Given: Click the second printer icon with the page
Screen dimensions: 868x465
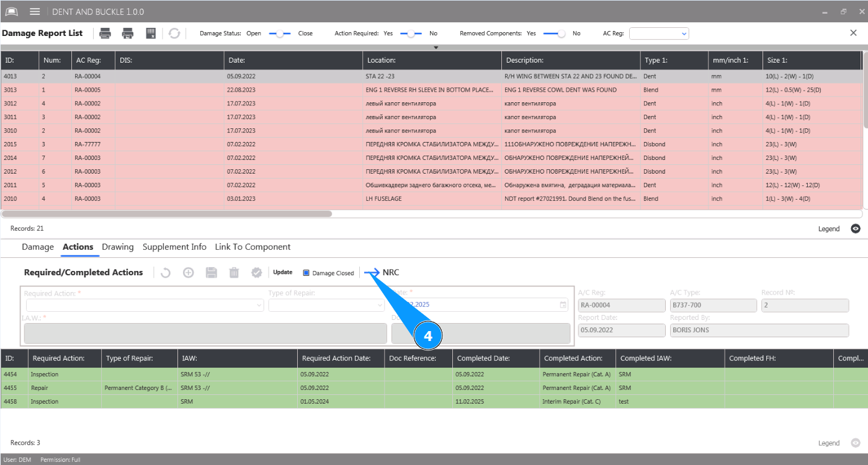Looking at the screenshot, I should tap(128, 33).
